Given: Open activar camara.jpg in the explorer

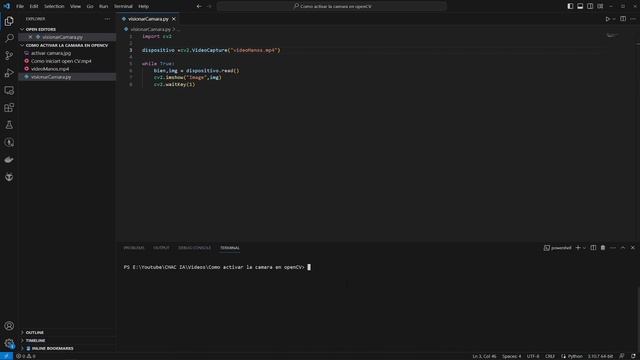Looking at the screenshot, I should (x=51, y=53).
